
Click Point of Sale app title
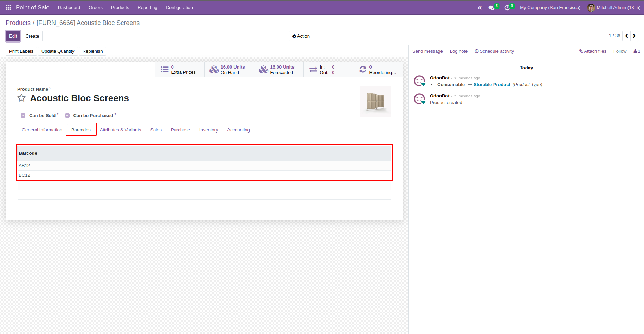point(32,7)
